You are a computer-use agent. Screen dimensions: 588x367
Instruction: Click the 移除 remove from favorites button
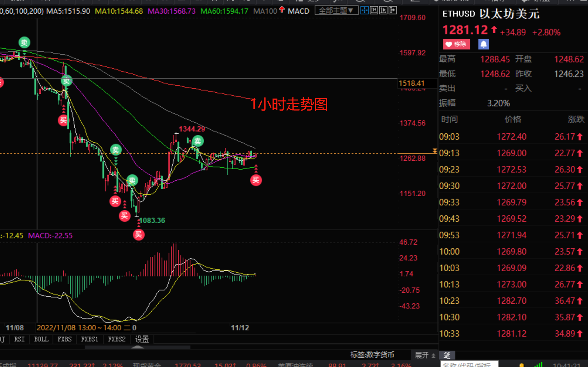456,44
